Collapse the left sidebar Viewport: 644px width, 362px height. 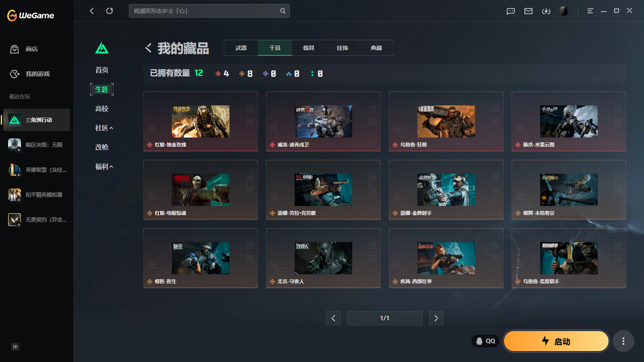(x=15, y=347)
